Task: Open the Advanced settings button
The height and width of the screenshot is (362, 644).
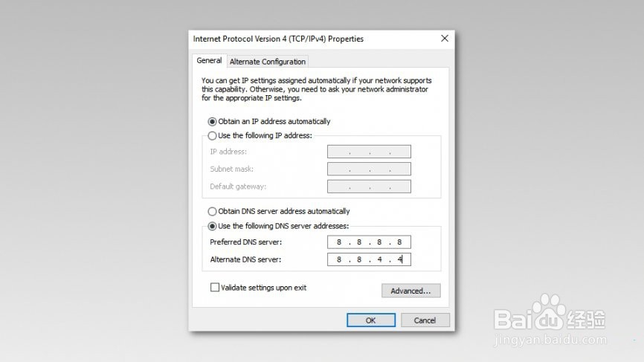Action: (x=410, y=291)
